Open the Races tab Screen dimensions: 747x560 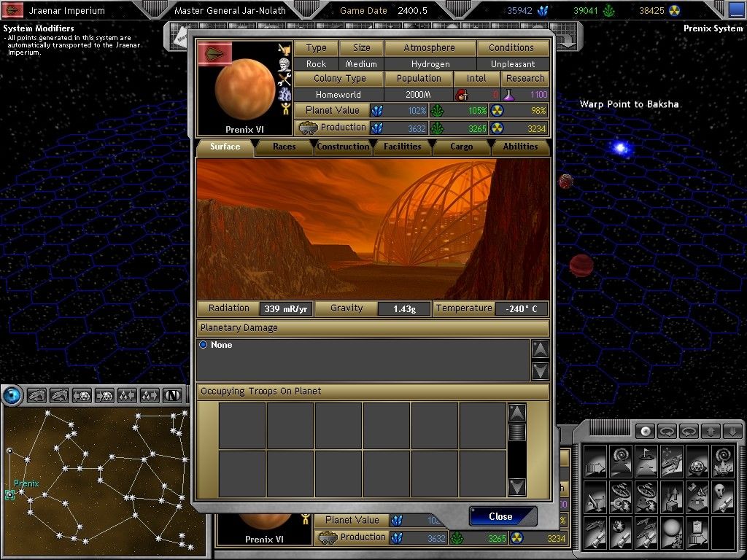pos(285,147)
